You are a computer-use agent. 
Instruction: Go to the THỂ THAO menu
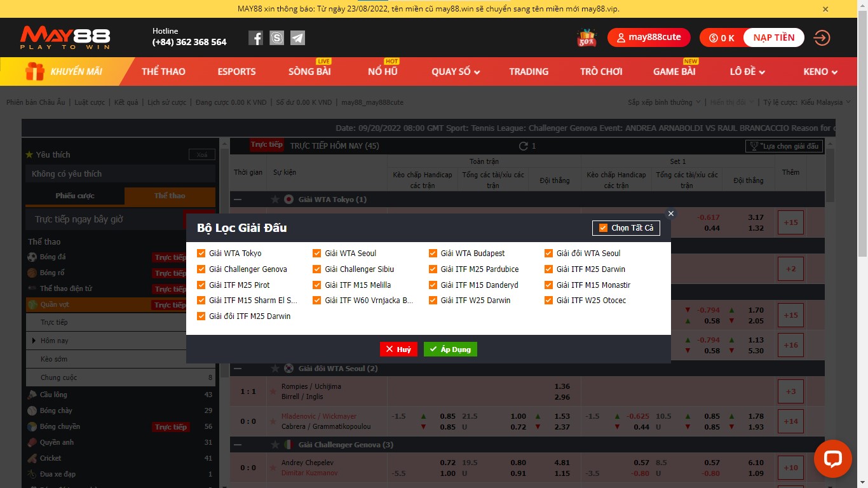coord(163,72)
